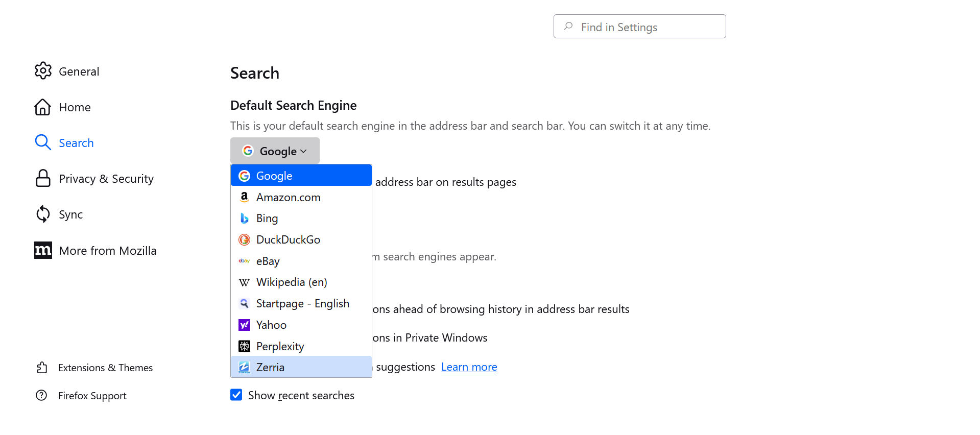This screenshot has height=435, width=980.
Task: Click the Zerria icon in the list
Action: click(x=244, y=367)
